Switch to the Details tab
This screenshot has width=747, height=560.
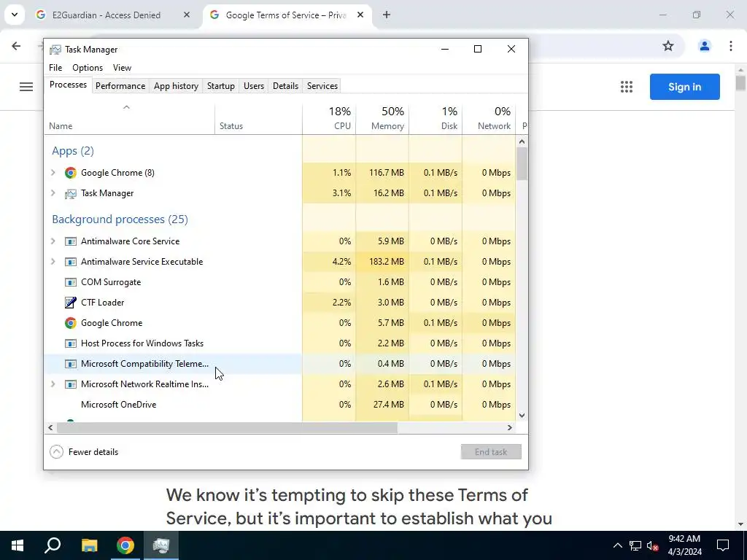285,86
